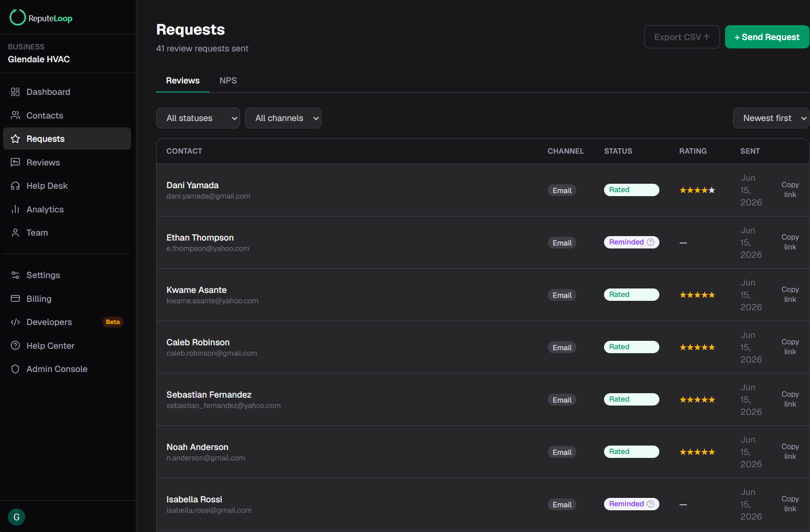The height and width of the screenshot is (532, 810).
Task: Copy link for Caleb Robinson
Action: 790,347
